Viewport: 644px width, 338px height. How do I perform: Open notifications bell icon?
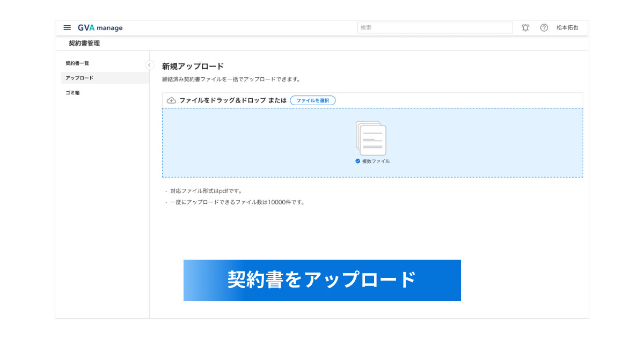[525, 28]
